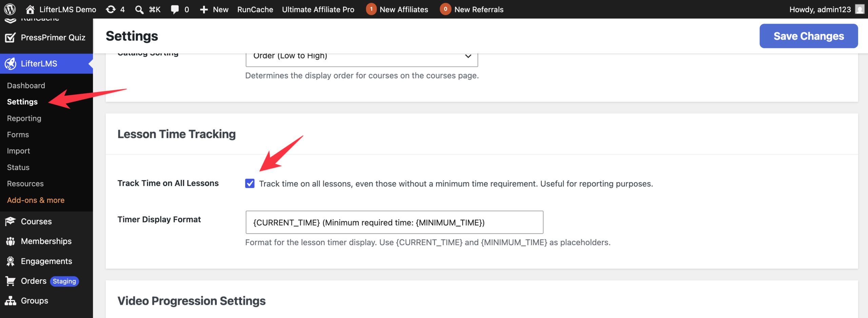Open the Engagements menu label
The image size is (868, 318).
tap(46, 261)
